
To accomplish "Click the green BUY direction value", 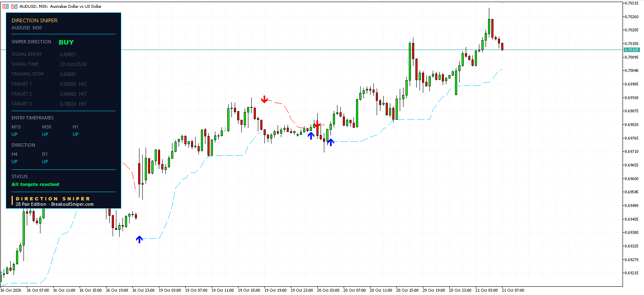I will tap(66, 42).
